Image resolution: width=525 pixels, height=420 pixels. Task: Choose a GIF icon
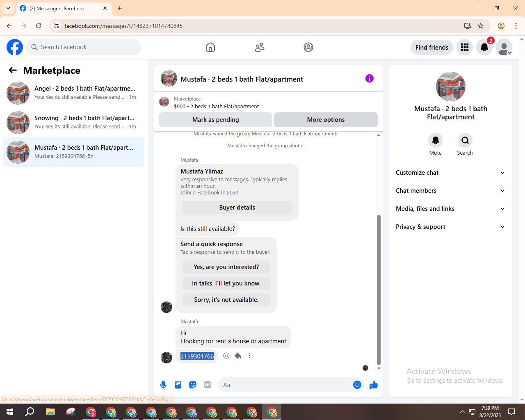pos(208,385)
